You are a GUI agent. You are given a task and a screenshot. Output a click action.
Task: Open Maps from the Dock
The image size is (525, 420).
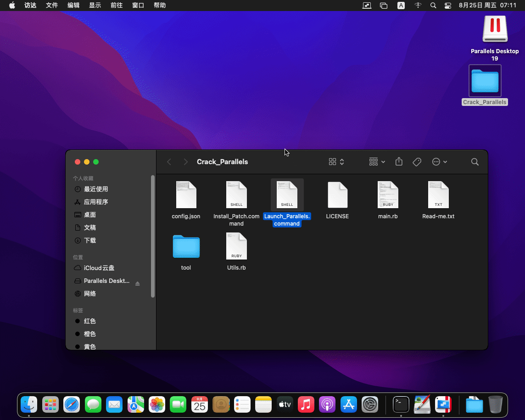tap(135, 404)
